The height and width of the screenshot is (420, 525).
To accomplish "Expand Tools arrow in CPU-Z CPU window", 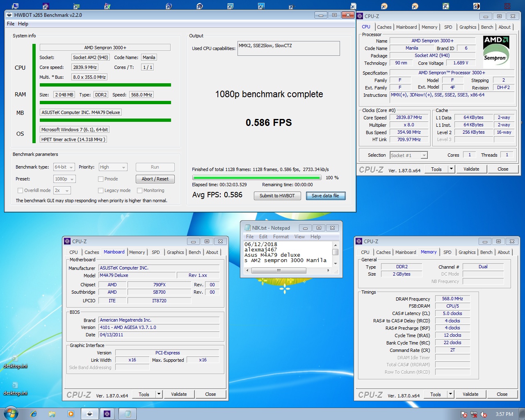I will (x=451, y=169).
